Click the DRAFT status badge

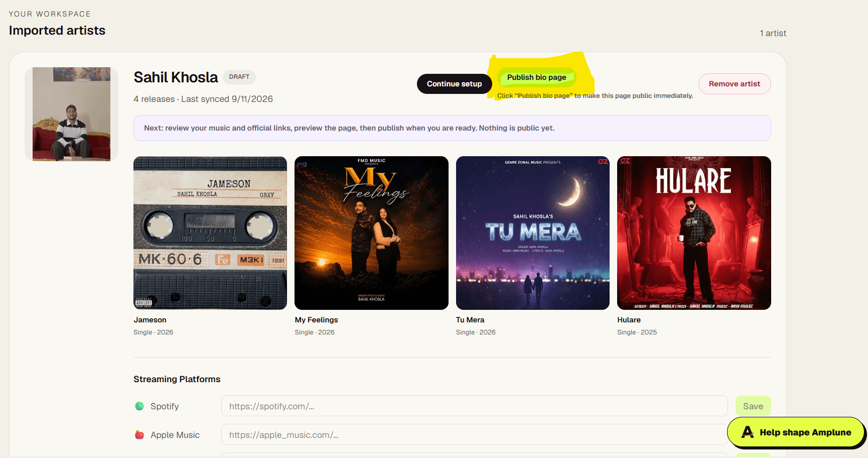[239, 77]
